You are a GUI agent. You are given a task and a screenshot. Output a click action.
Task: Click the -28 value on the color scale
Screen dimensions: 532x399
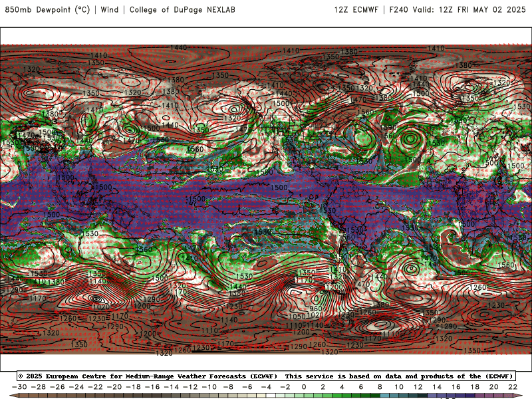[39, 387]
